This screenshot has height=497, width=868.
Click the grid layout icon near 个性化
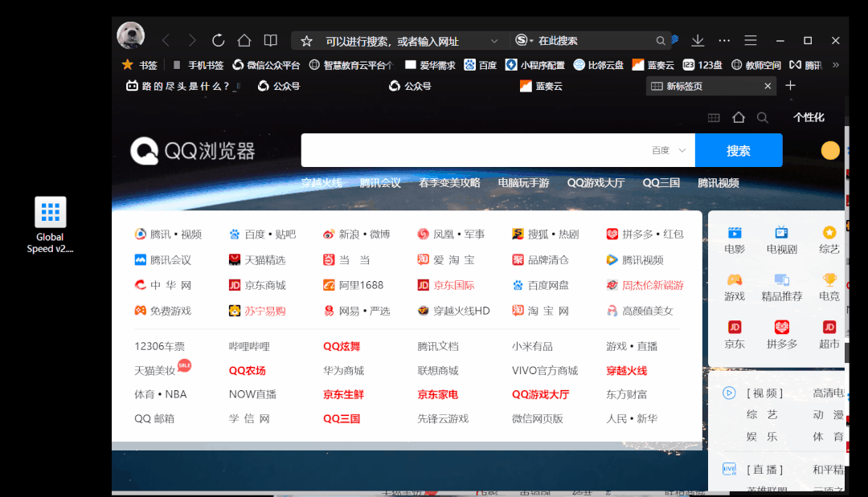(714, 117)
